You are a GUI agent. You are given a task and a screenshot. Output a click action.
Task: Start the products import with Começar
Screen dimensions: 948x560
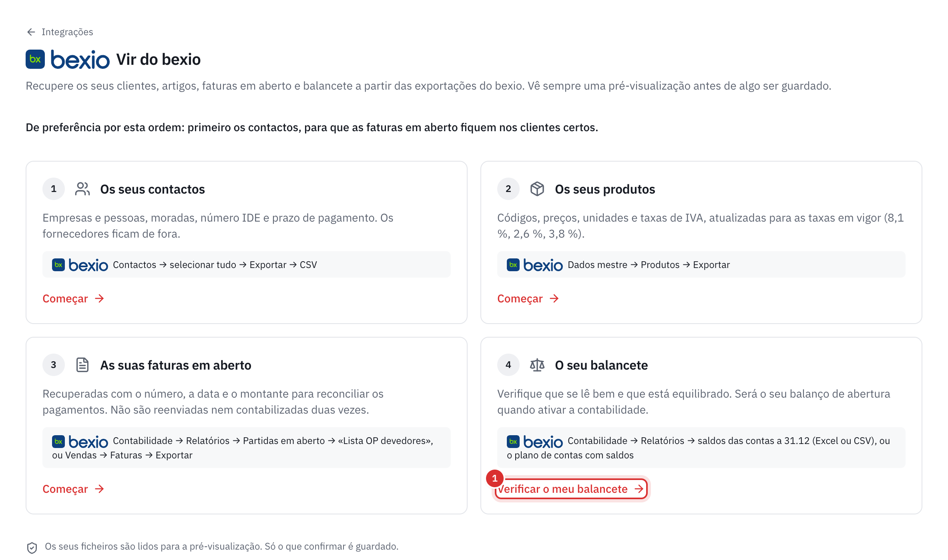528,299
